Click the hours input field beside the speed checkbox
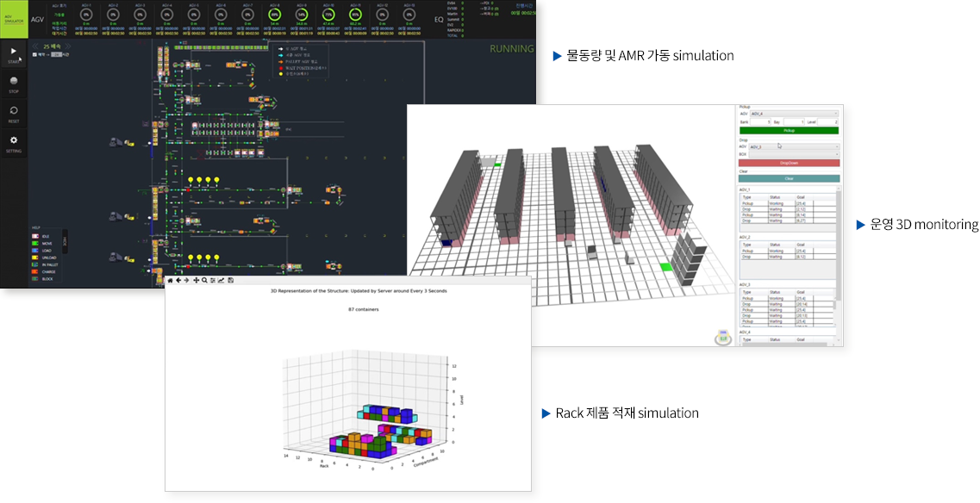Viewport: 980px width, 503px height. pyautogui.click(x=57, y=54)
